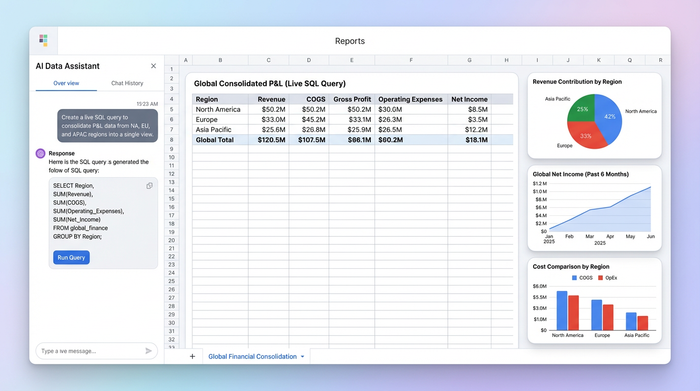Select row 5 header number
Screen dimensions: 700x391
click(171, 109)
